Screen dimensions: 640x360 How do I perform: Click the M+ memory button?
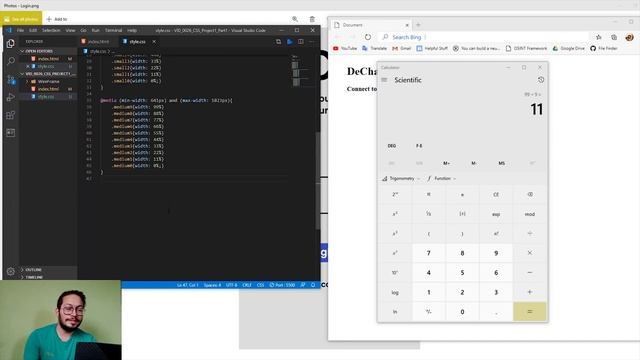coord(446,163)
